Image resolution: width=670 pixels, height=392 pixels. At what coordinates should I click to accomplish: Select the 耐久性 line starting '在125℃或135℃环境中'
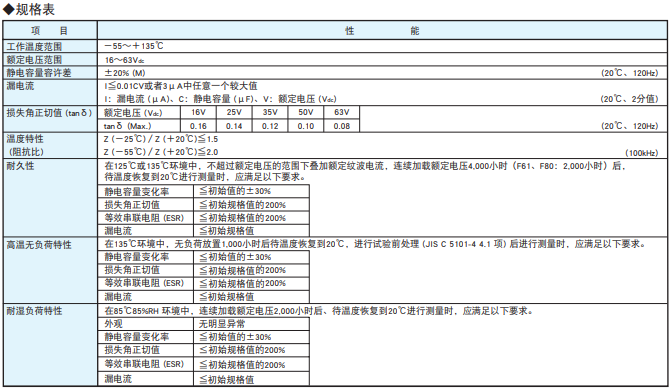[366, 166]
